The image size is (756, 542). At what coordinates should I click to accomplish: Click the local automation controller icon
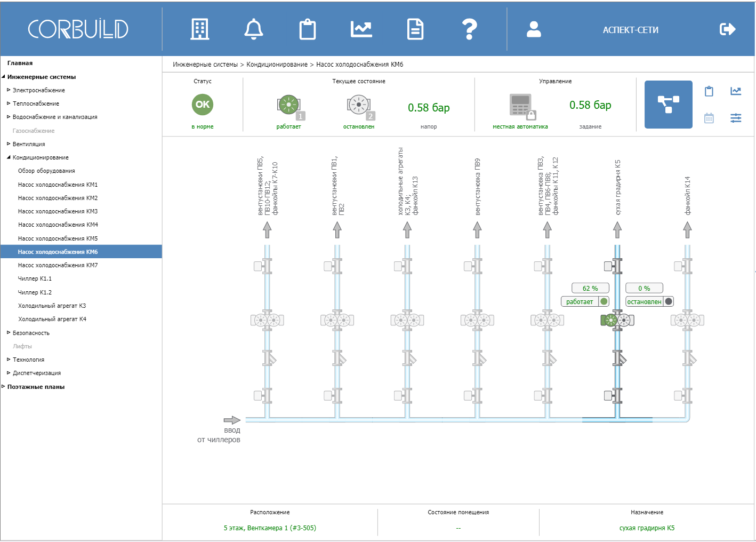522,106
